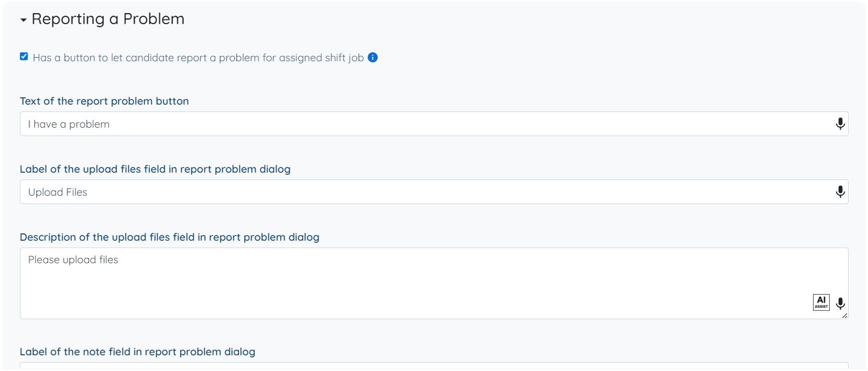This screenshot has width=868, height=371.
Task: Uncheck the candidate report problem checkbox
Action: coord(24,57)
